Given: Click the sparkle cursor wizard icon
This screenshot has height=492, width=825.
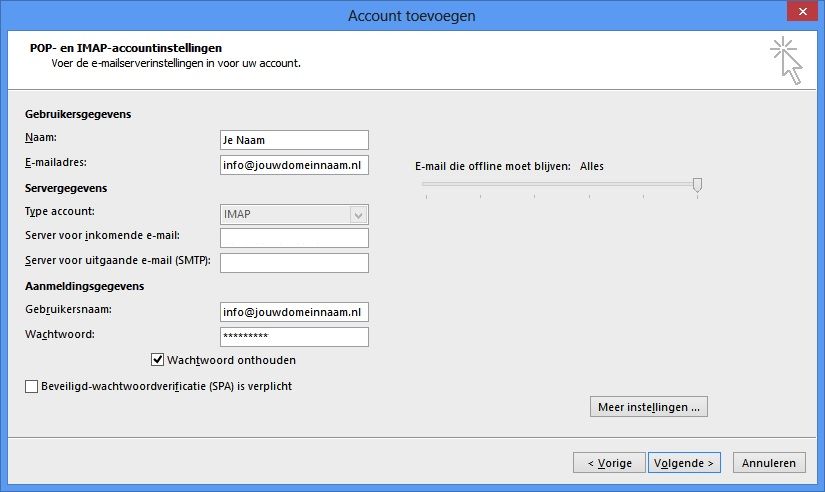Looking at the screenshot, I should click(787, 60).
